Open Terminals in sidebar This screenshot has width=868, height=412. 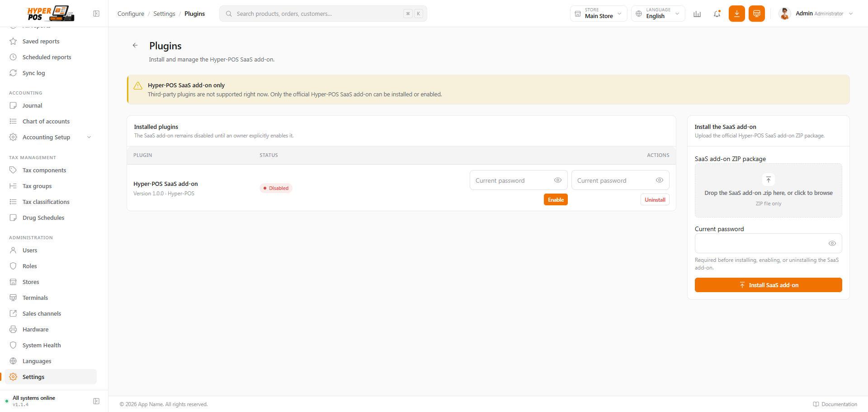pyautogui.click(x=51, y=298)
